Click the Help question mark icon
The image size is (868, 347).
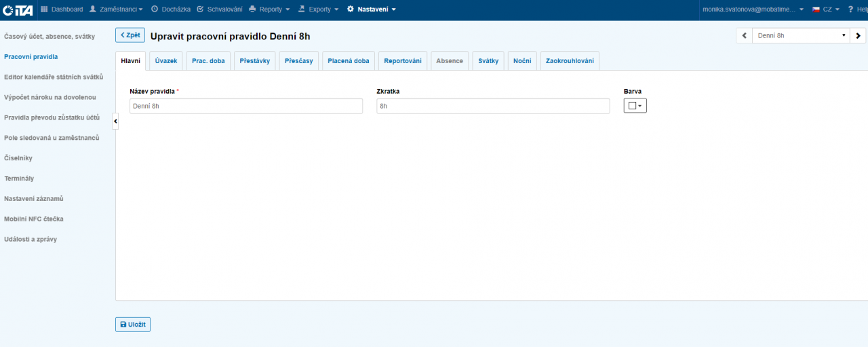(850, 10)
